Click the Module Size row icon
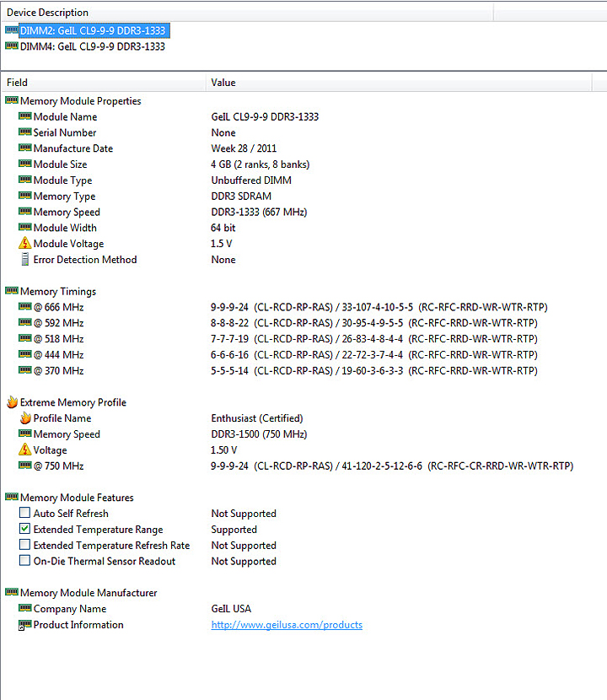607x700 pixels. [25, 164]
